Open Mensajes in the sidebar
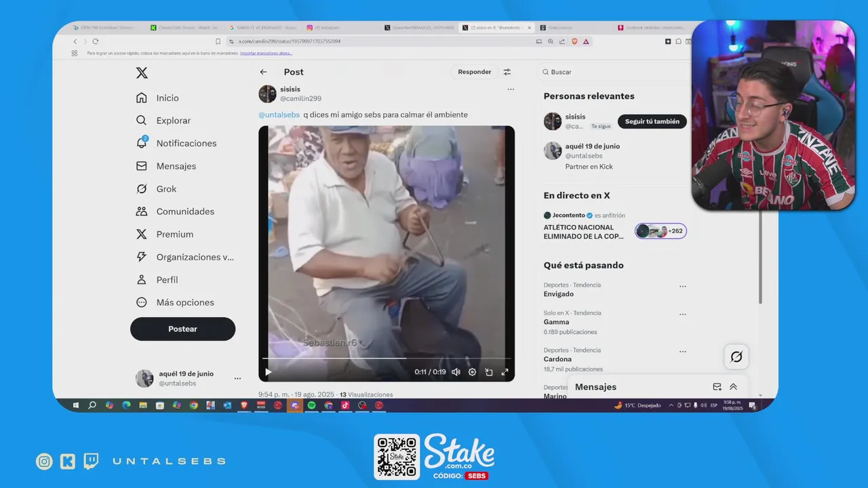Image resolution: width=868 pixels, height=488 pixels. point(166,166)
